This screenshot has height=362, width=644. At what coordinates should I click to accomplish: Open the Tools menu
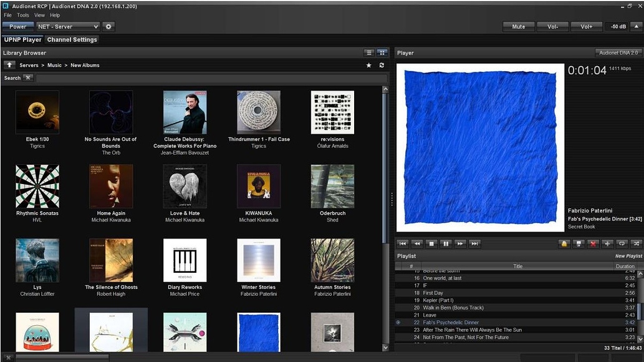[23, 15]
